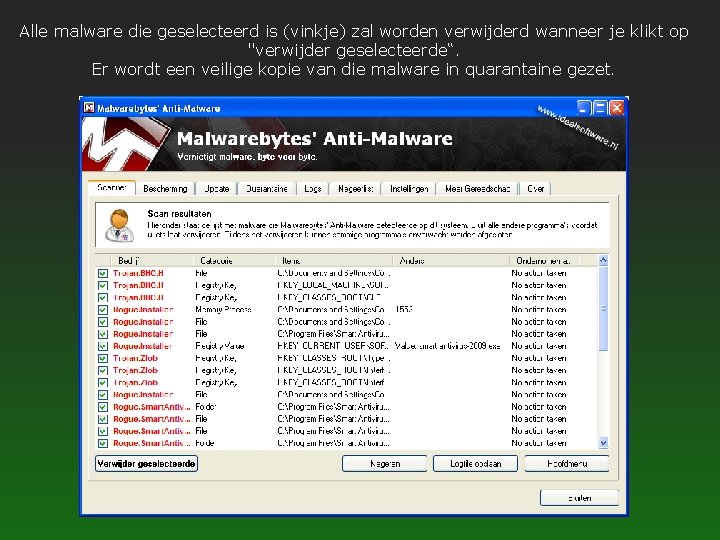The width and height of the screenshot is (720, 540).
Task: Return via the Hoofdmenu button
Action: [567, 464]
